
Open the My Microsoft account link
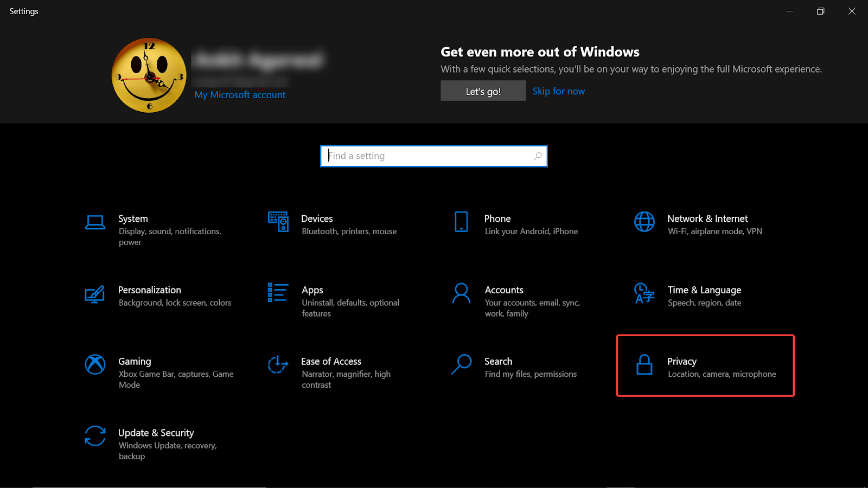(x=240, y=95)
